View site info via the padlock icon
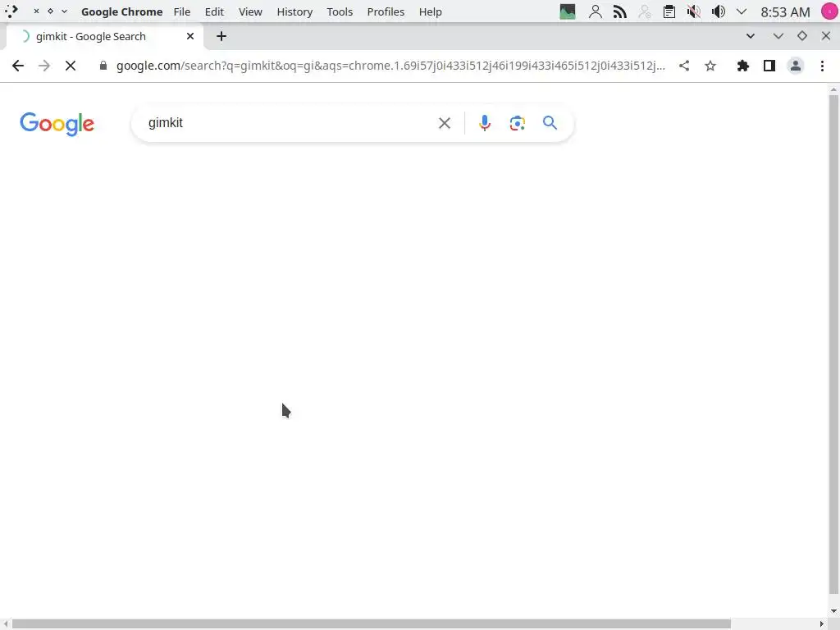Screen dimensions: 840x630 coord(103,66)
